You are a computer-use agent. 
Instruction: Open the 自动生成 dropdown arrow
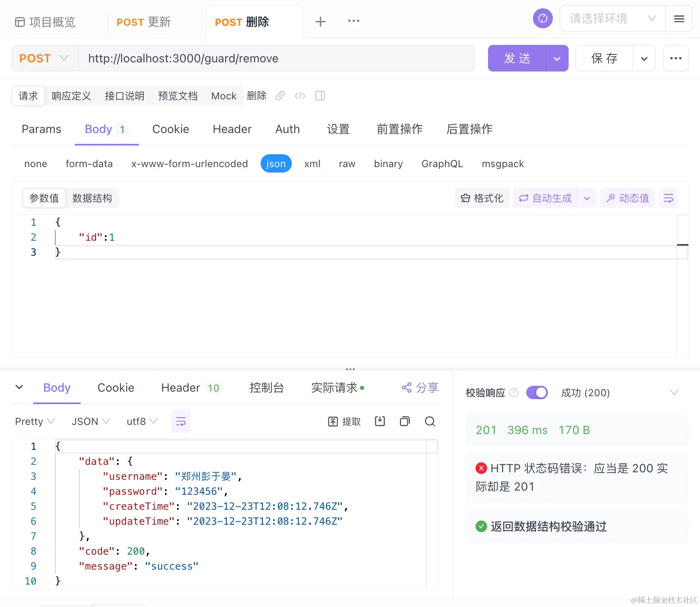pos(587,198)
